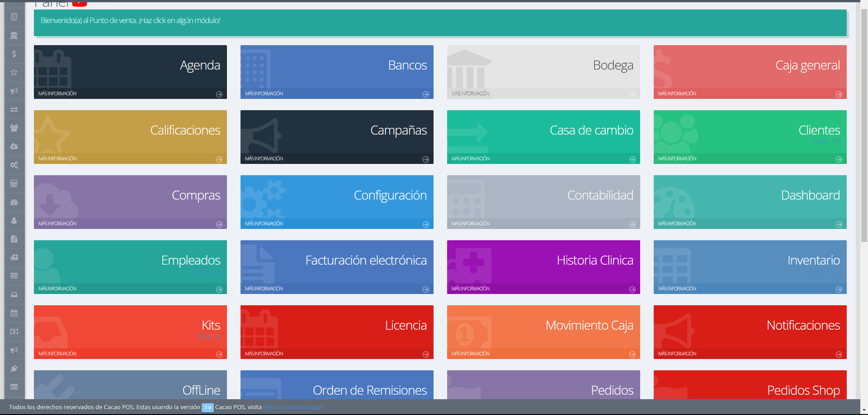Open the Bancos module tile
The width and height of the screenshot is (868, 415).
coord(337,67)
